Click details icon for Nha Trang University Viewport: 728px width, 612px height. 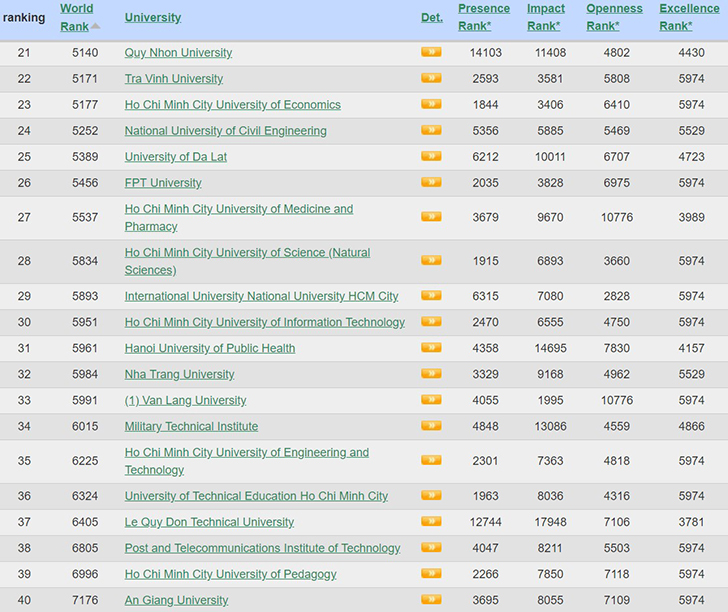[x=431, y=374]
